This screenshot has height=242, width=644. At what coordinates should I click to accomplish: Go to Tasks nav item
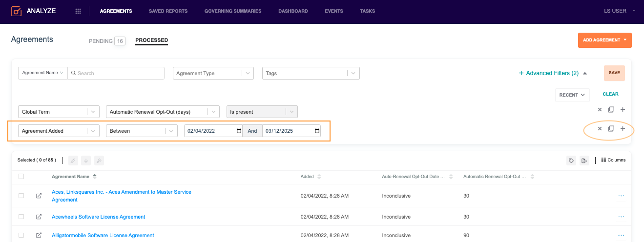point(367,11)
